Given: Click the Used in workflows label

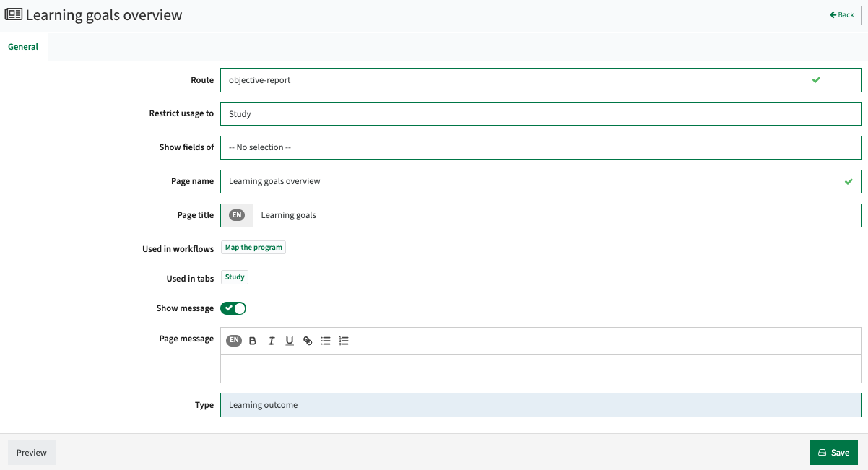Looking at the screenshot, I should point(178,249).
